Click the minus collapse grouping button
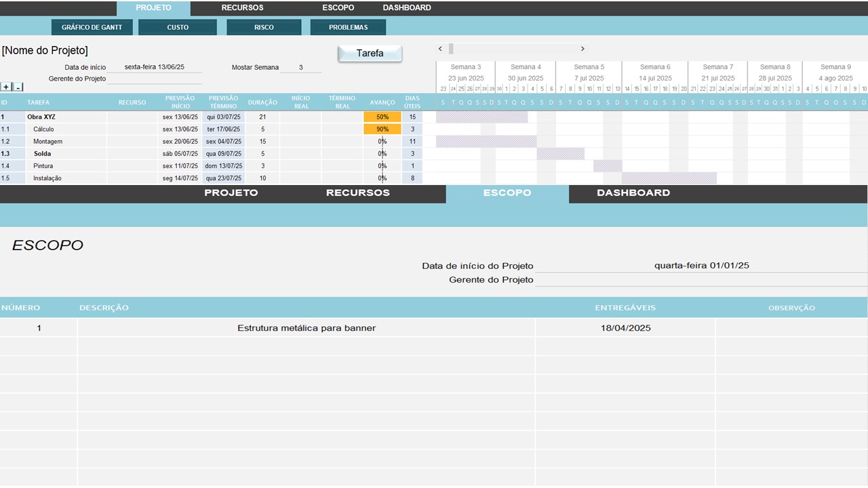 point(18,87)
